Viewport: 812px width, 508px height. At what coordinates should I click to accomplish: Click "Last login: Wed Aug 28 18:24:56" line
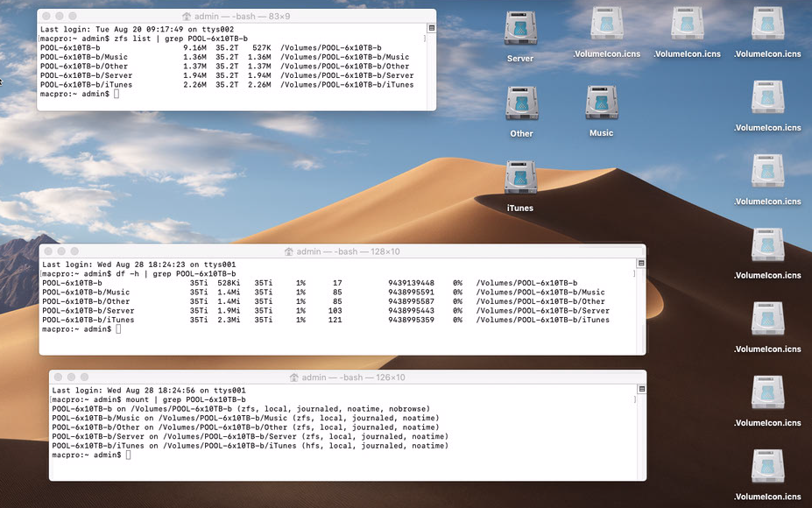[149, 391]
